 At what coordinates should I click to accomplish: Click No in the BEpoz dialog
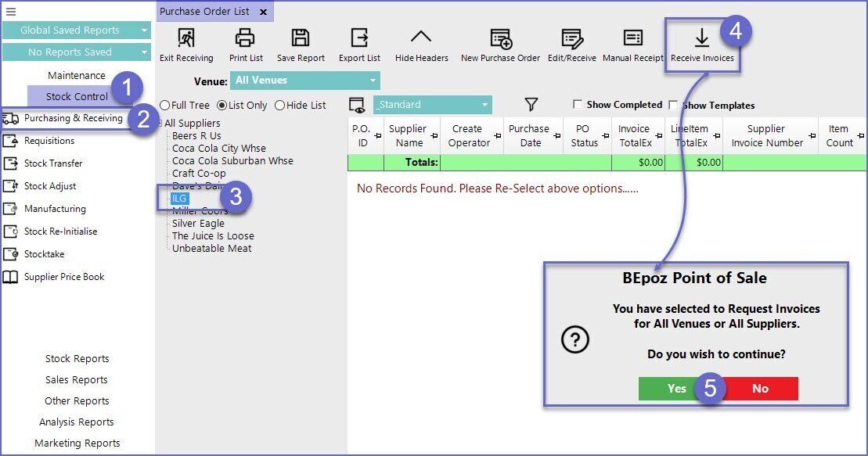(760, 389)
